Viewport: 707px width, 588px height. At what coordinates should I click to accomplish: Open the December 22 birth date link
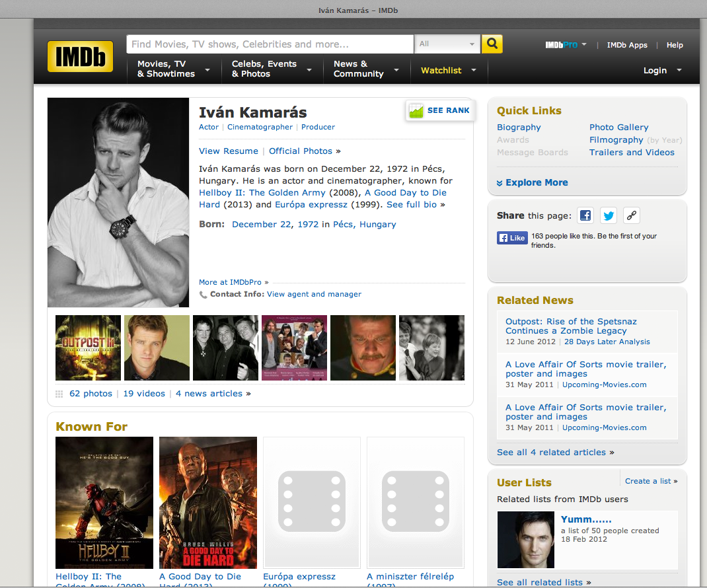[262, 225]
